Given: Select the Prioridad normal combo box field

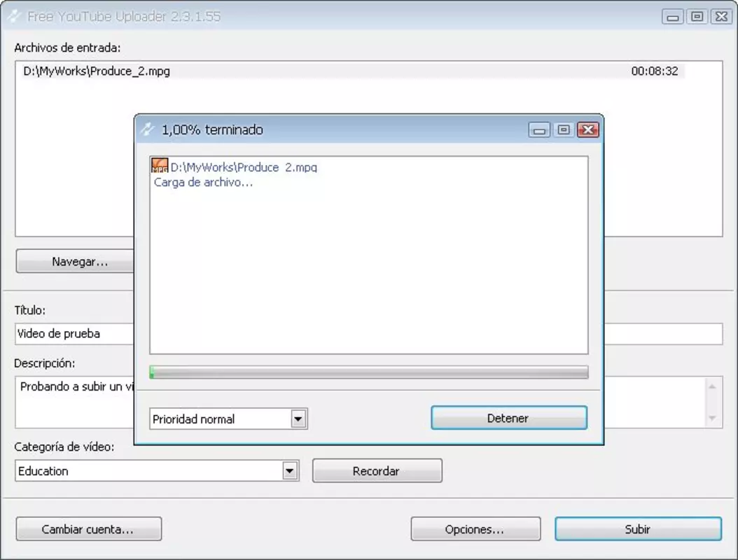Looking at the screenshot, I should [228, 419].
